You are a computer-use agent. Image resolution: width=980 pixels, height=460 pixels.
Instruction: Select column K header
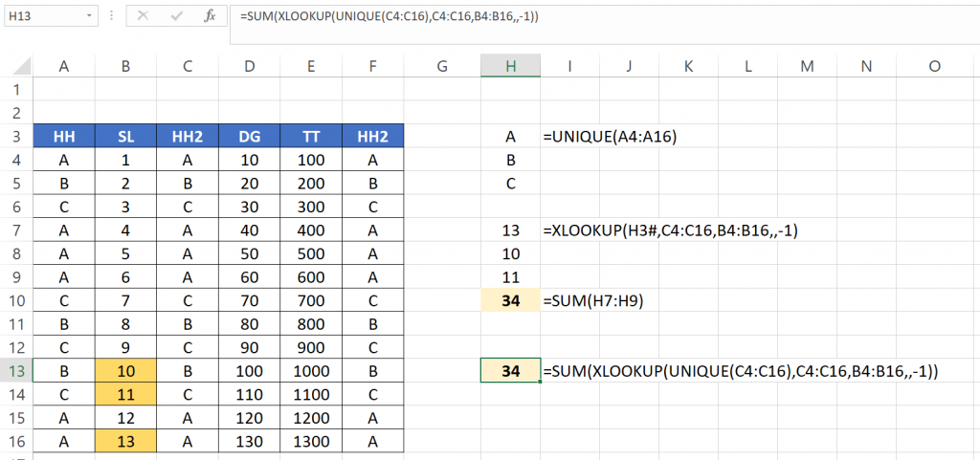pos(689,66)
